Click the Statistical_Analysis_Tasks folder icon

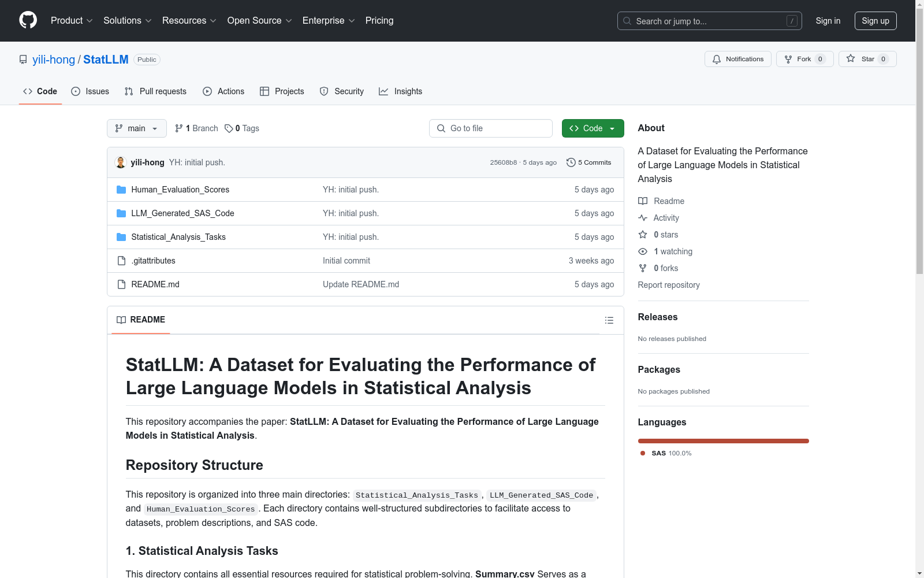pyautogui.click(x=121, y=237)
